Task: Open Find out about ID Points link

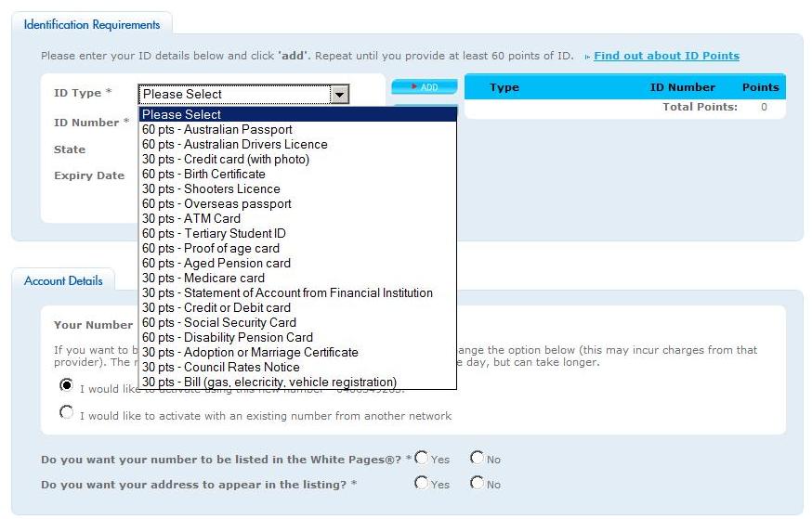Action: [666, 56]
